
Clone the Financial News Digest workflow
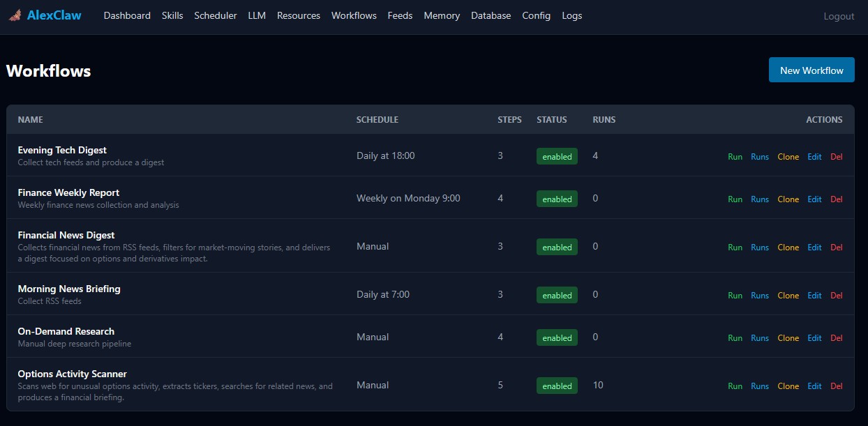(x=788, y=247)
